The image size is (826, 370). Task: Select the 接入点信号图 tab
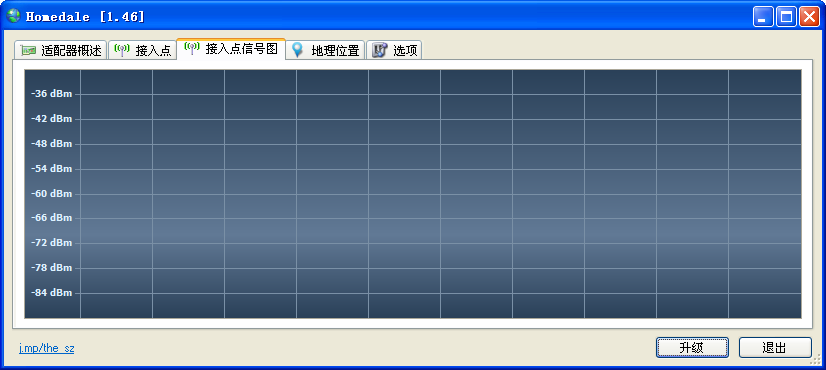point(231,48)
